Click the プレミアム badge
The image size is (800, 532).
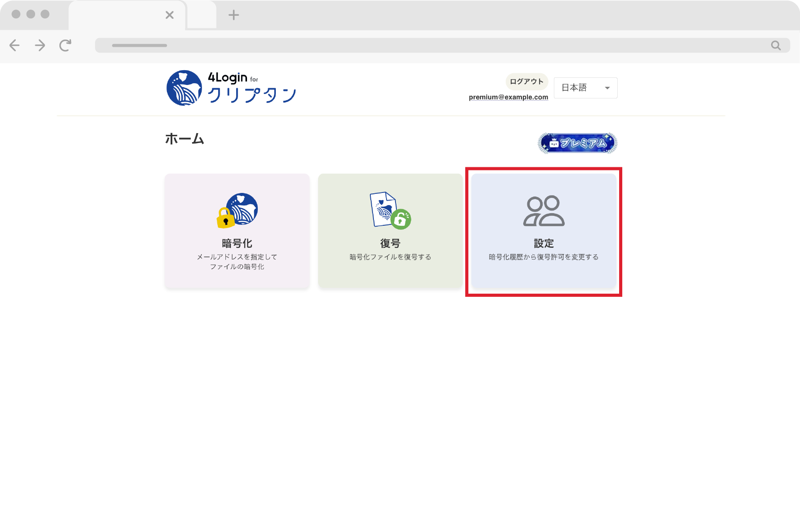click(577, 143)
